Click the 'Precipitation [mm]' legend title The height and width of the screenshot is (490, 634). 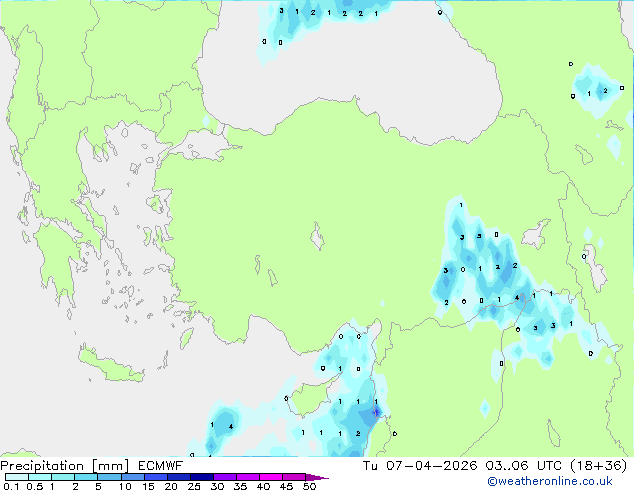65,466
